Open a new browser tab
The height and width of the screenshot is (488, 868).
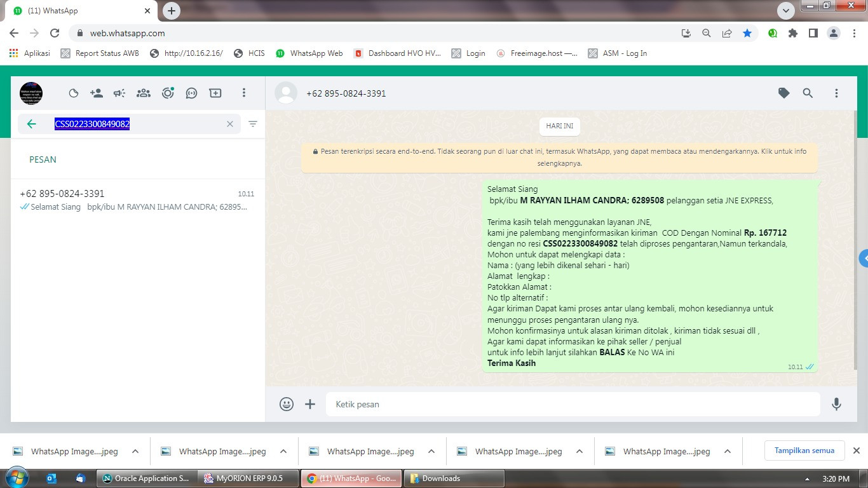[172, 11]
